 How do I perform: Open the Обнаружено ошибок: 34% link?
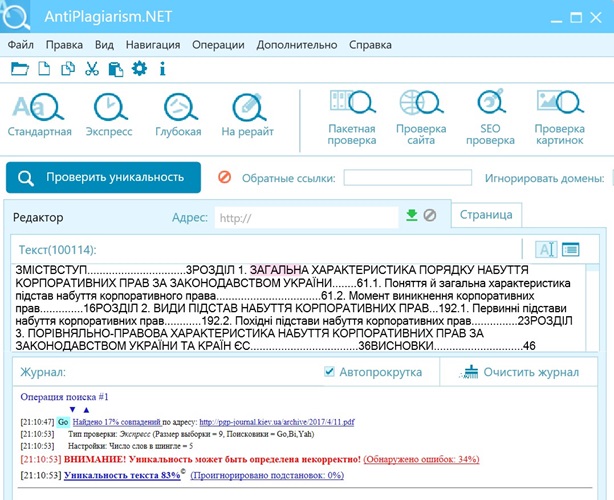(x=421, y=459)
